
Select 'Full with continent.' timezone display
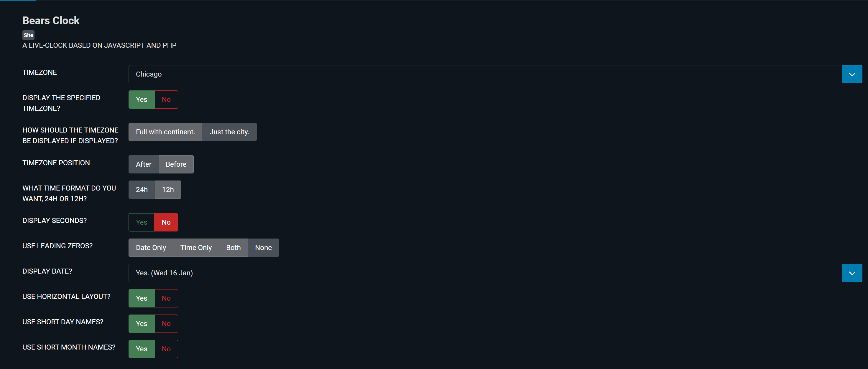pos(165,132)
